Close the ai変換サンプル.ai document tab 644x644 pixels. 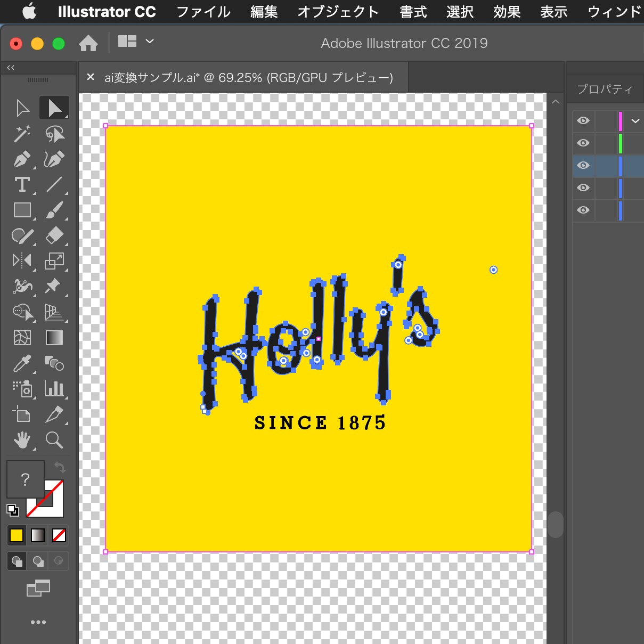pyautogui.click(x=91, y=77)
